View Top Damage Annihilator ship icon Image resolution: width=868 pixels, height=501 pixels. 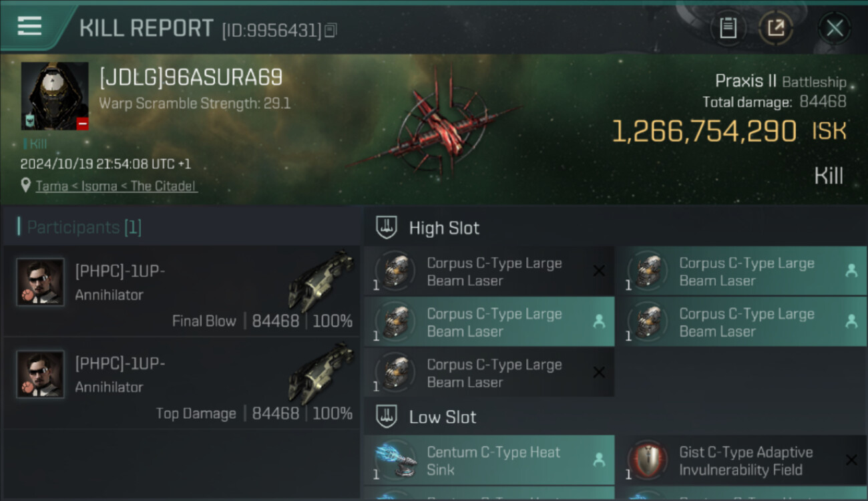click(320, 372)
